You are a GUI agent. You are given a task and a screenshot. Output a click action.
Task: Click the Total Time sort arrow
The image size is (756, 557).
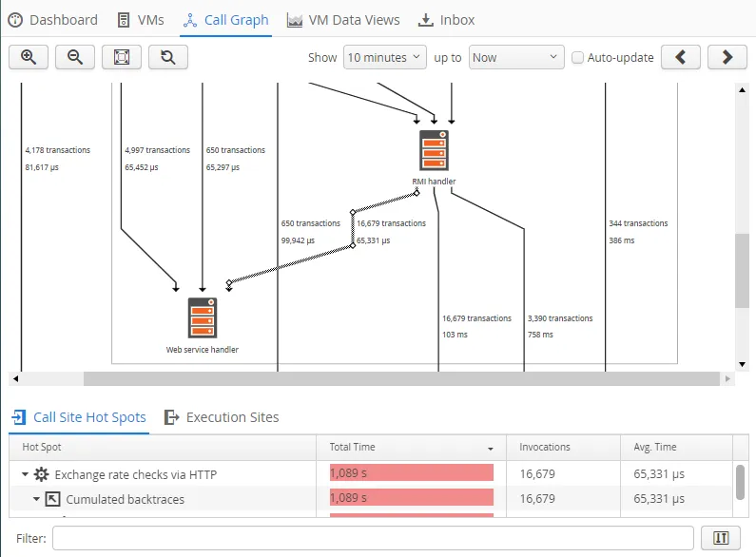coord(491,448)
